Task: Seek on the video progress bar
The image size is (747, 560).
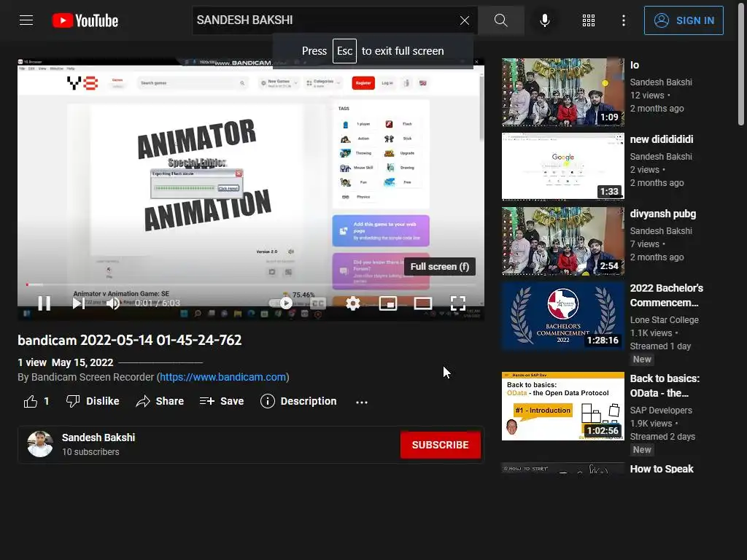Action: click(251, 285)
